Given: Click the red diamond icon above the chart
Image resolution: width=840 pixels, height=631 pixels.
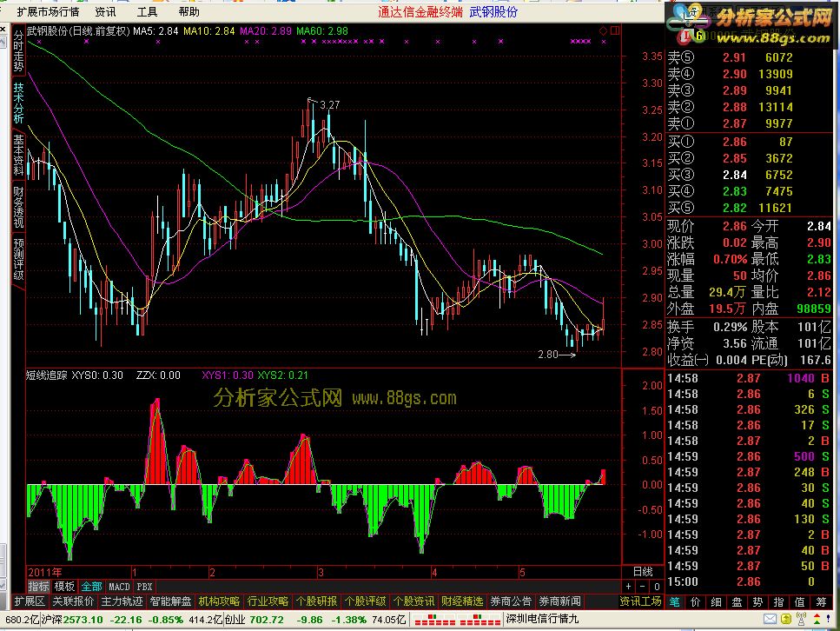Looking at the screenshot, I should 603,30.
